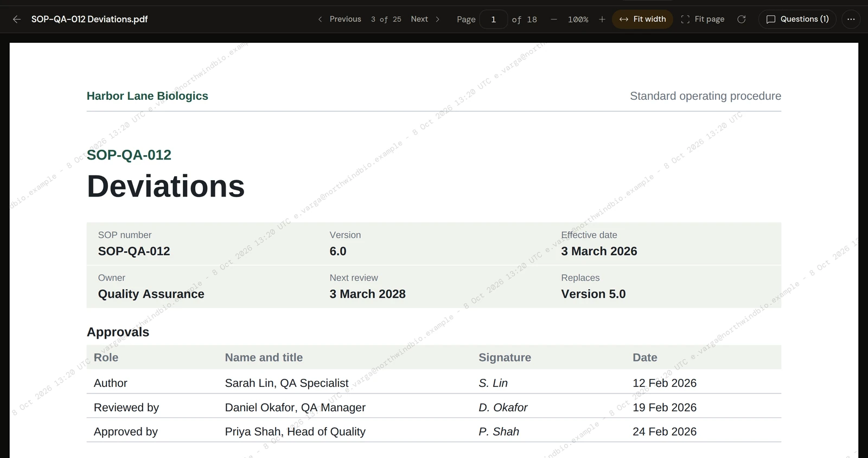This screenshot has width=868, height=458.
Task: Rotate the document with the circular arrow icon
Action: (742, 20)
